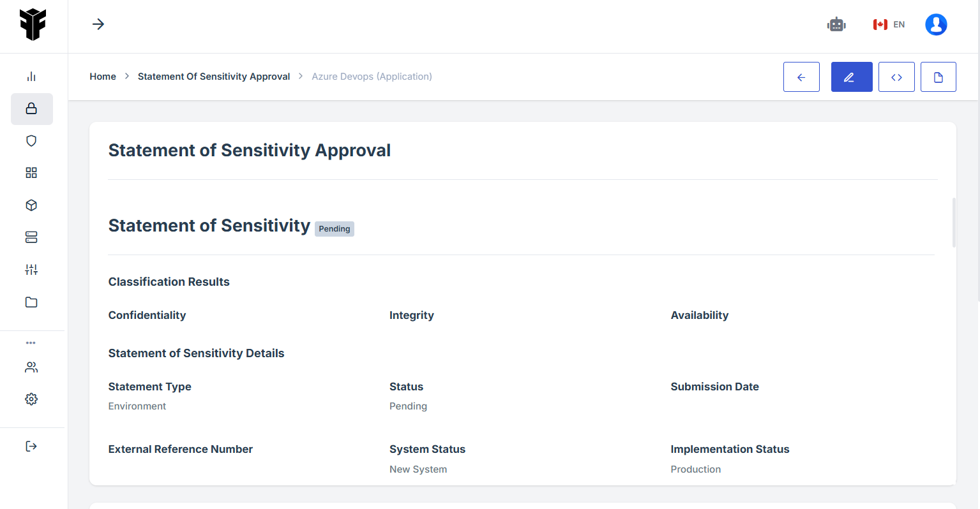
Task: Open the settings gear icon
Action: click(31, 399)
